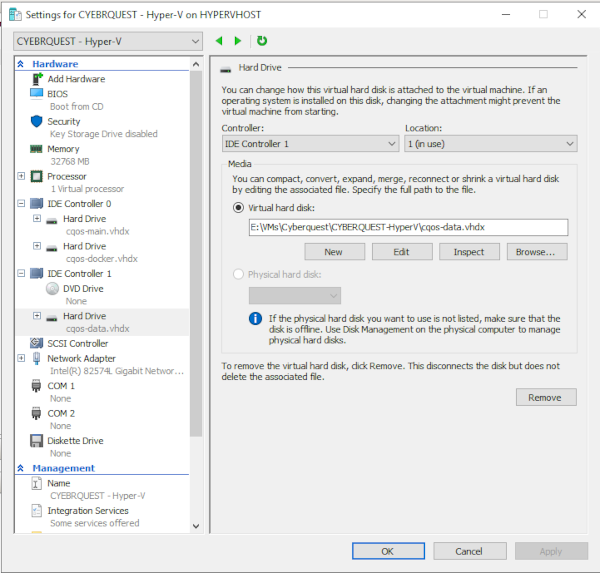Open Security settings shield icon
600x573 pixels.
coord(37,121)
